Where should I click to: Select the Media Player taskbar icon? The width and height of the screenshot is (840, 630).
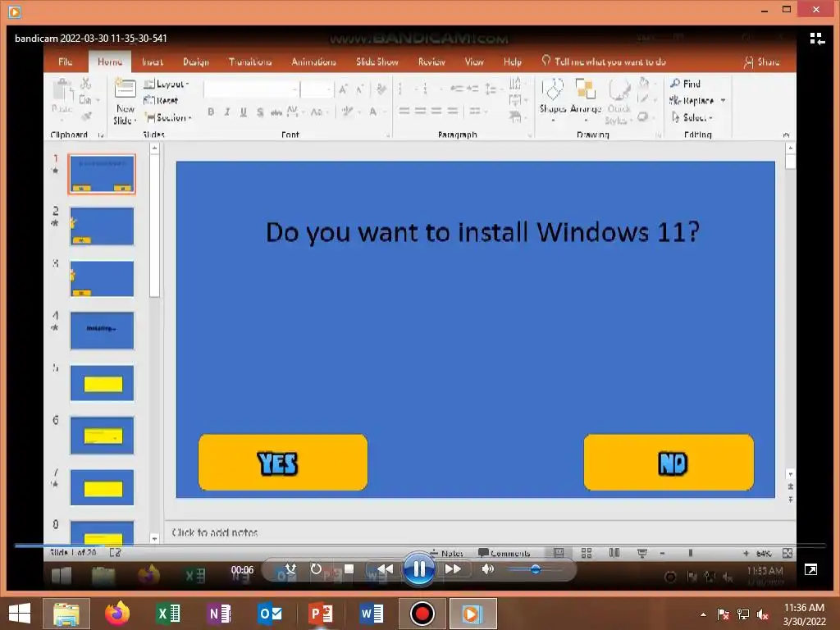[473, 614]
